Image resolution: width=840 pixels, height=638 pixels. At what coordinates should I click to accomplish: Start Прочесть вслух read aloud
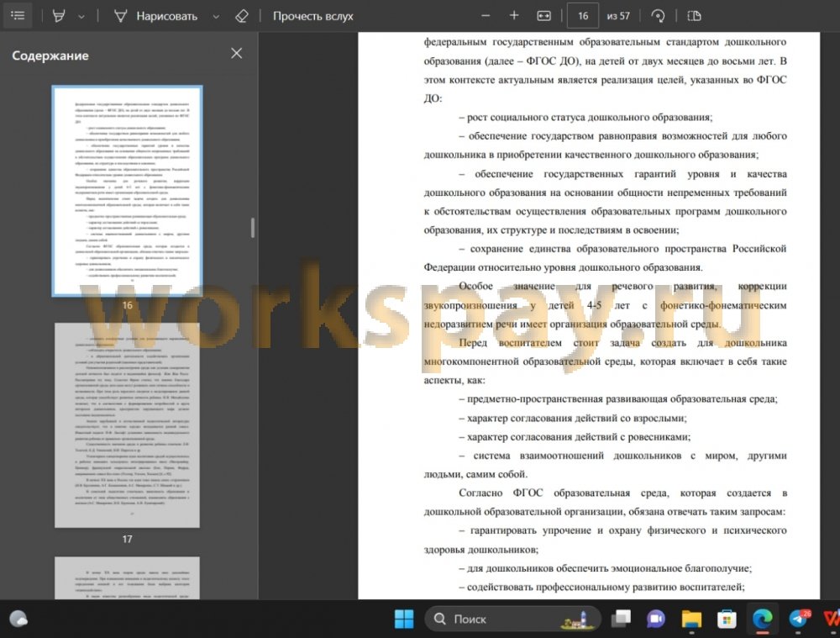(x=312, y=17)
